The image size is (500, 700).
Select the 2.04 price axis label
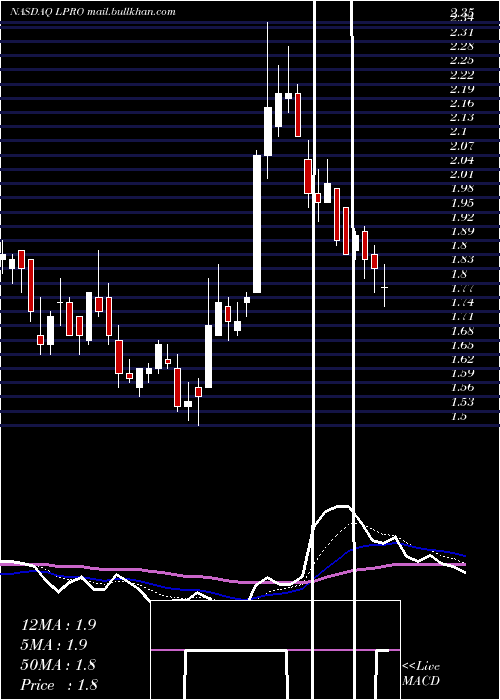(462, 160)
